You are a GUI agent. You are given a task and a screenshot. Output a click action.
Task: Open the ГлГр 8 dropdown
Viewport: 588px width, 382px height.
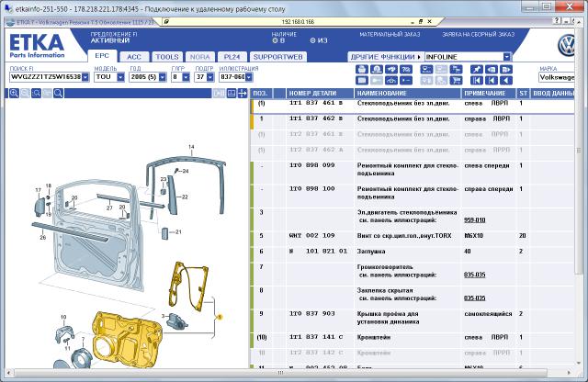(x=186, y=77)
